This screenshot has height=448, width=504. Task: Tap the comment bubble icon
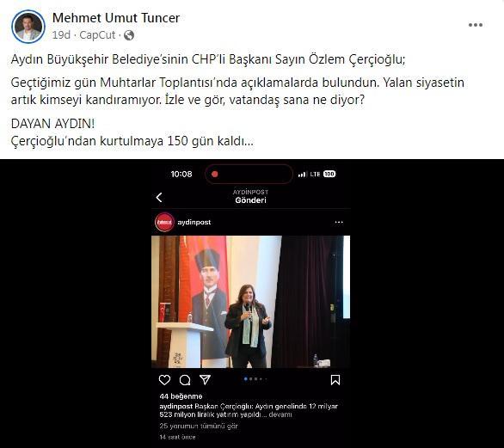pos(185,380)
